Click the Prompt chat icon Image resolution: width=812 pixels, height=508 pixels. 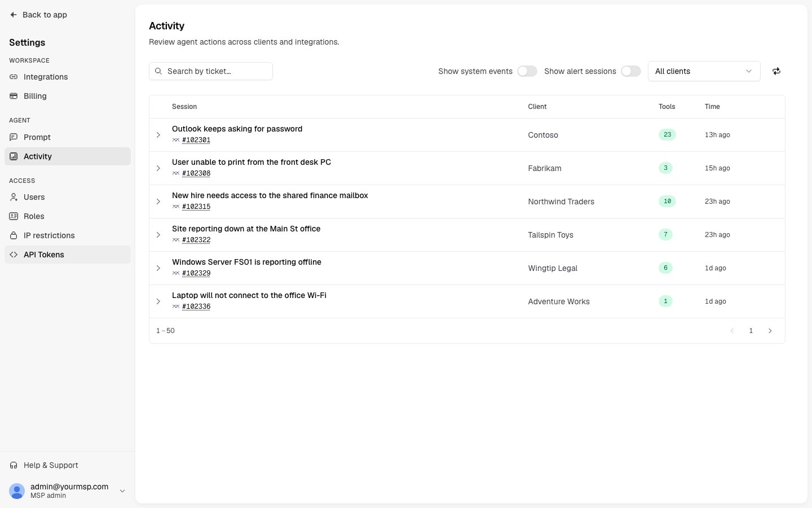[x=14, y=137]
